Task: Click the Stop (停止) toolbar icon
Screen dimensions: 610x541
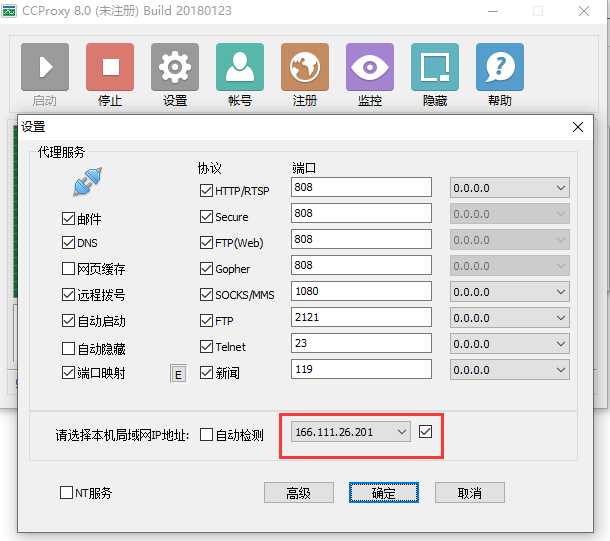Action: coord(110,67)
